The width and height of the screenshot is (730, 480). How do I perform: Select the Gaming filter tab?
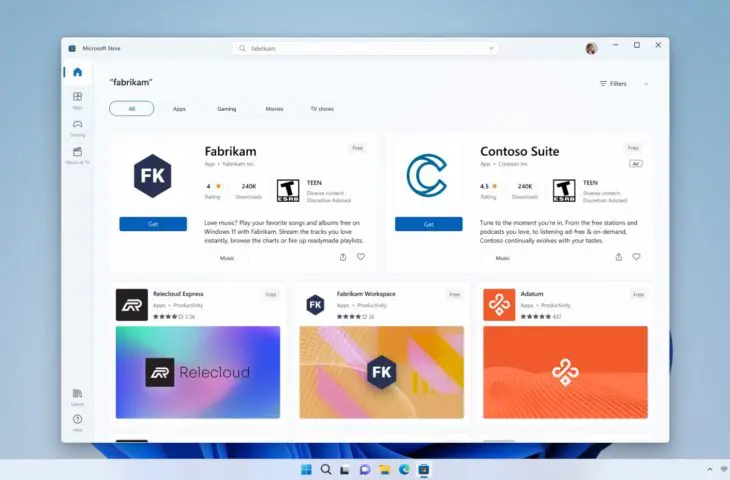point(227,109)
